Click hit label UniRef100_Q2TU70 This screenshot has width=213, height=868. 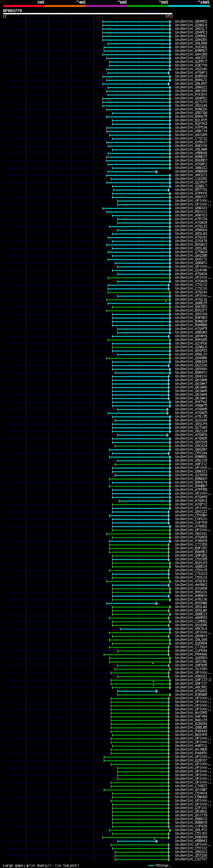point(191,102)
